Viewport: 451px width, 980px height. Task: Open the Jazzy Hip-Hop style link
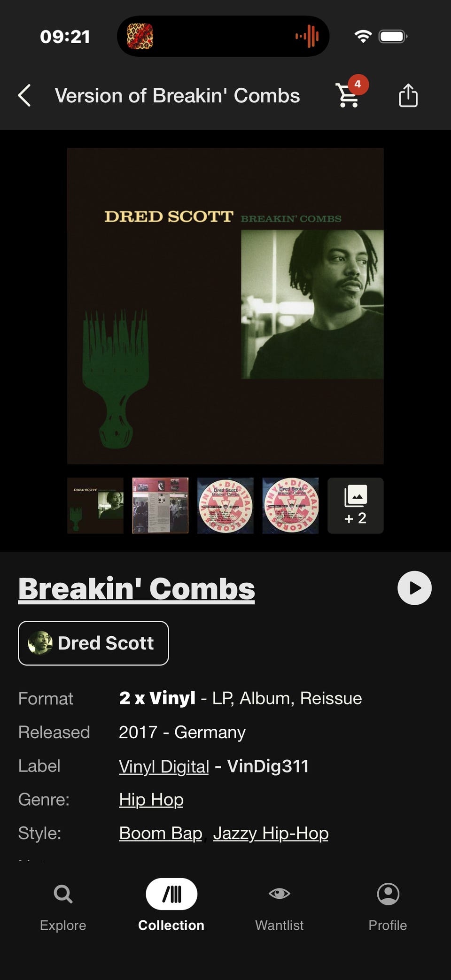pyautogui.click(x=271, y=833)
